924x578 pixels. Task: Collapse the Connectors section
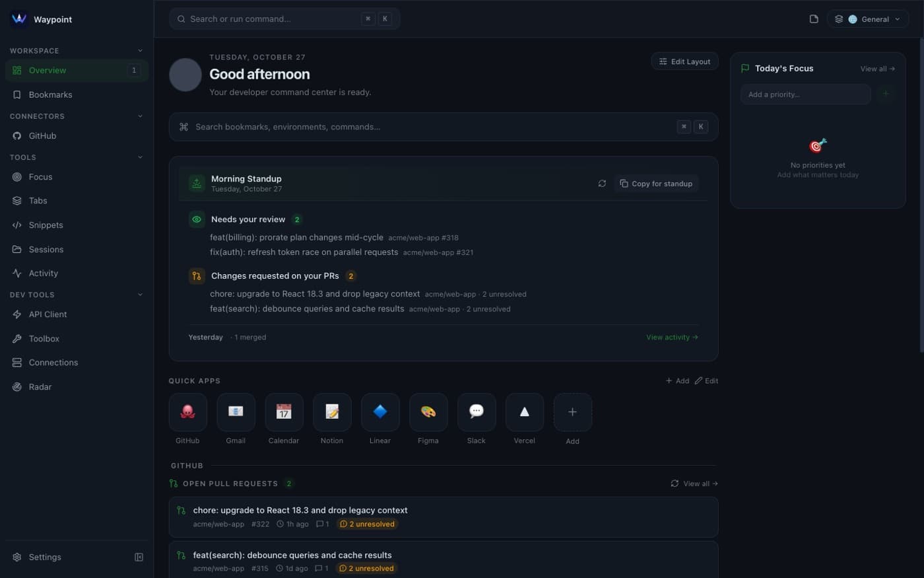click(140, 116)
